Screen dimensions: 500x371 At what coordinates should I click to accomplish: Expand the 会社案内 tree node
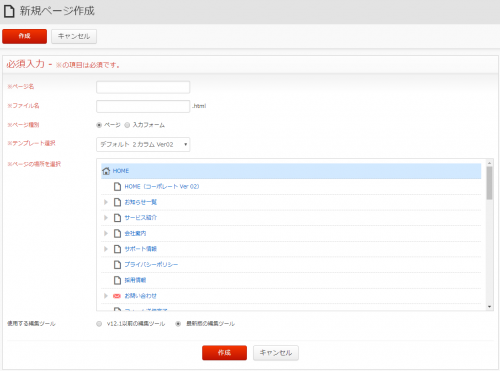point(106,233)
